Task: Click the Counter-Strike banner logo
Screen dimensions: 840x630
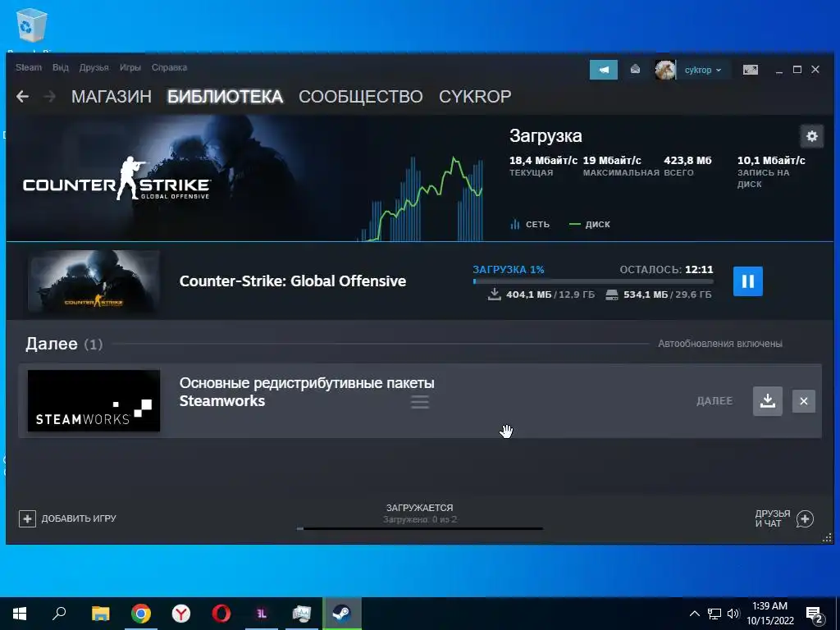Action: [x=116, y=179]
